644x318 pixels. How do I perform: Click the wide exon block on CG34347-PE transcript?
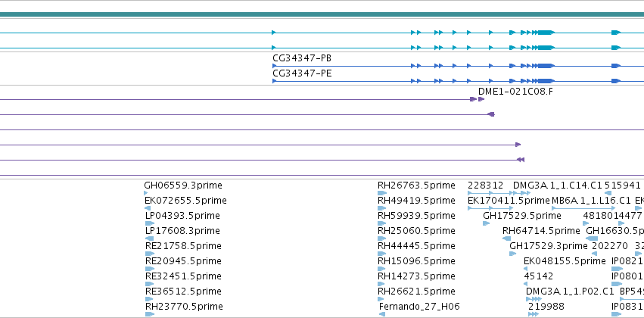tap(546, 81)
